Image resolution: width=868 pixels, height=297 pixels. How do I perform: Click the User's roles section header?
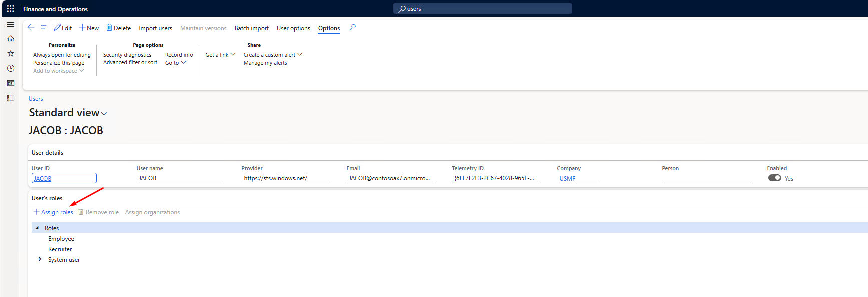pyautogui.click(x=47, y=198)
